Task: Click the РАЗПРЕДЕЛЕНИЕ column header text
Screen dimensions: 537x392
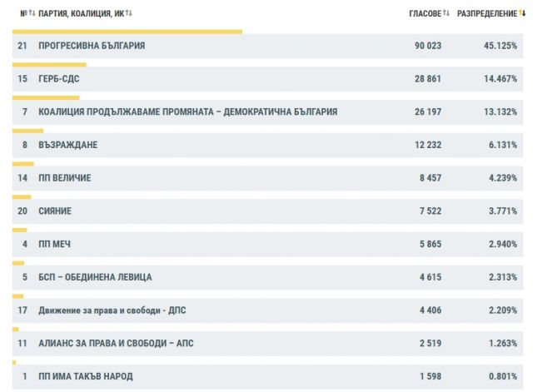Action: 485,13
